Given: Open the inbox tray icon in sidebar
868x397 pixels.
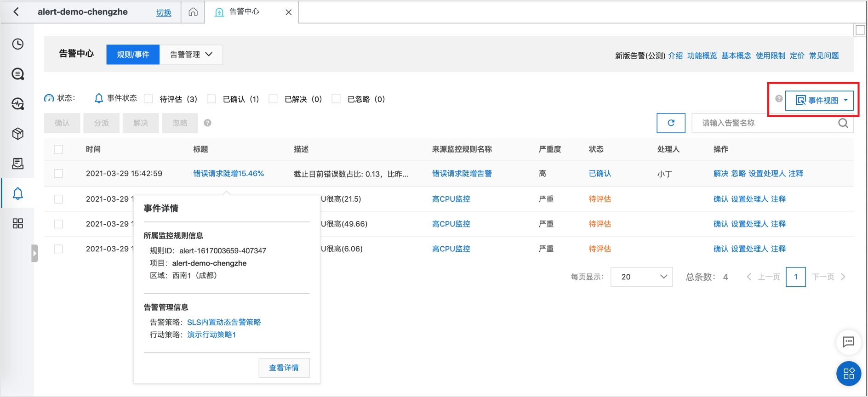Looking at the screenshot, I should tap(18, 164).
